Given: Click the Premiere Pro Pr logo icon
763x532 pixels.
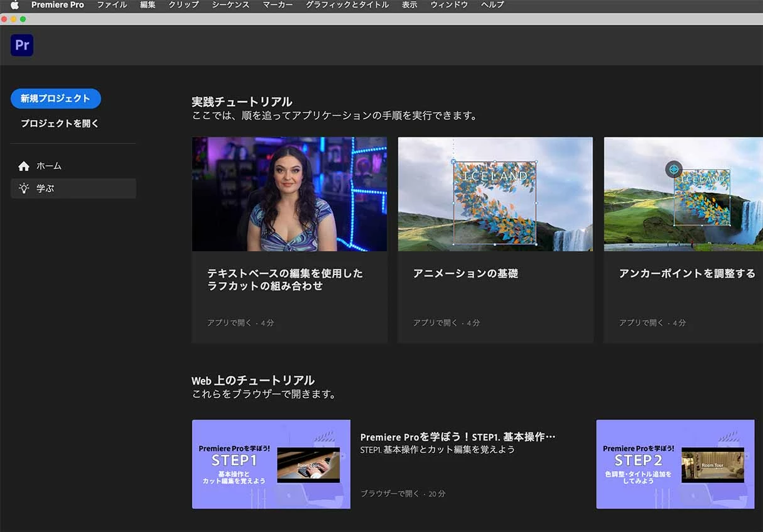Looking at the screenshot, I should tap(22, 45).
